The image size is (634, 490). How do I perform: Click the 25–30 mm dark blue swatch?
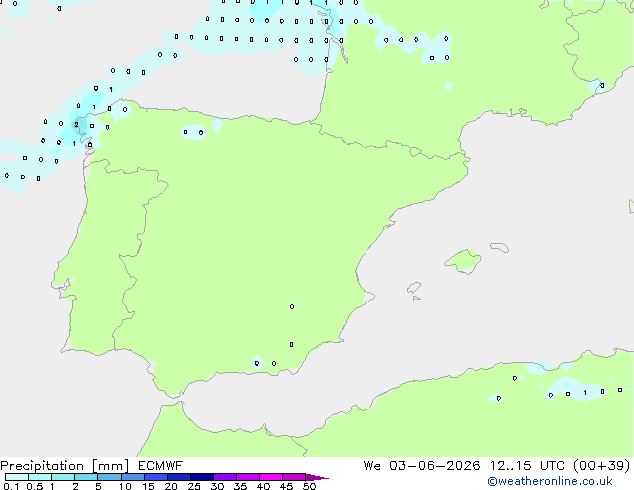[201, 477]
